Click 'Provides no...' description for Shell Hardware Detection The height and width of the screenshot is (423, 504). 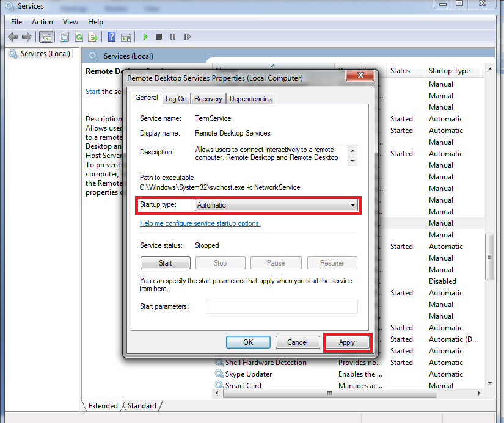tap(360, 363)
